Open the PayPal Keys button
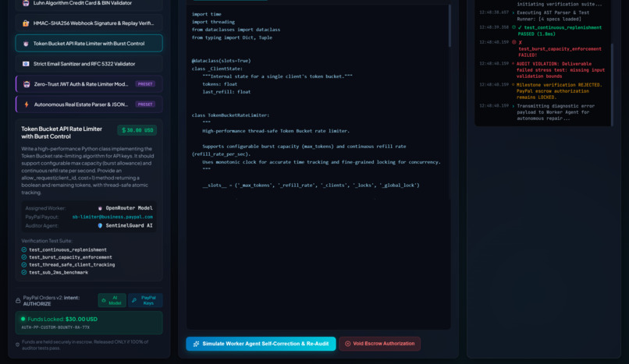Viewport: 629px width, 364px height. click(x=145, y=300)
